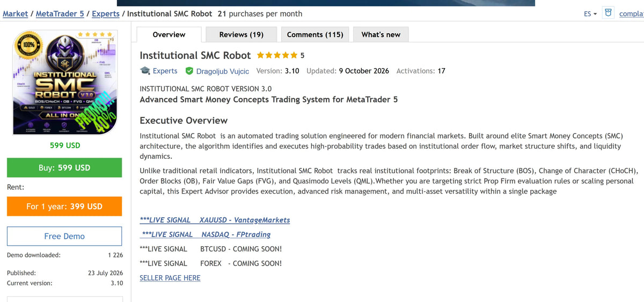Click the Experts category graduation cap icon
Image resolution: width=644 pixels, height=302 pixels.
pos(145,71)
